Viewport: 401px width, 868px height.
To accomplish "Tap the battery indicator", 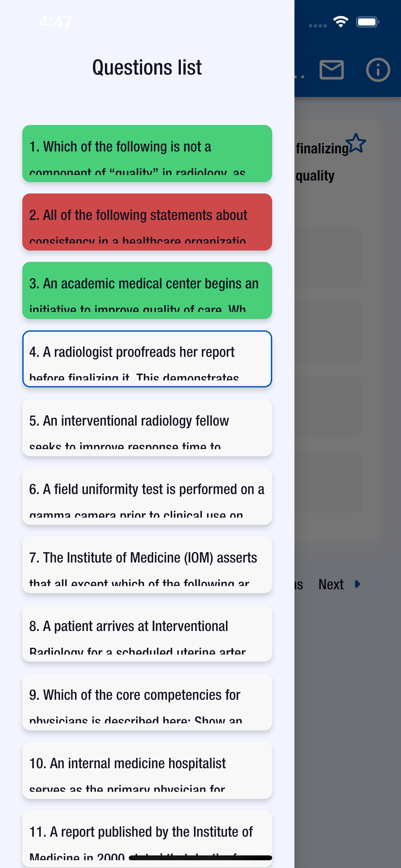I will click(367, 21).
